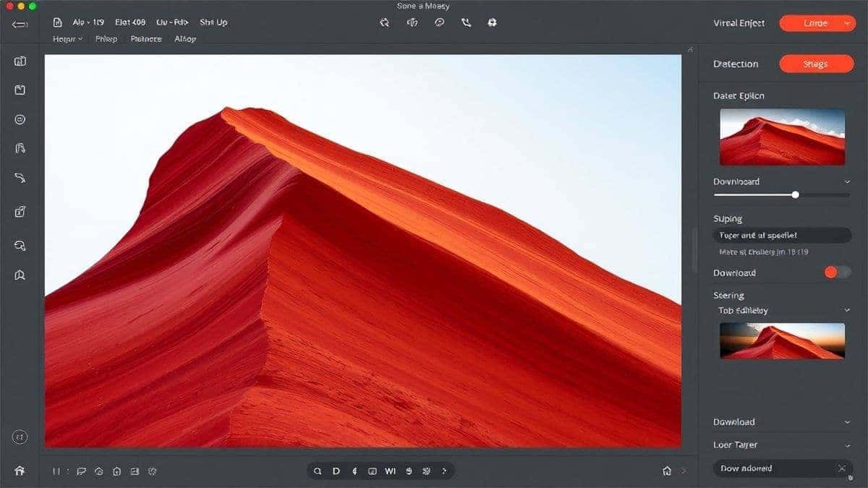Choose the hand tool icon in left sidebar
This screenshot has width=868, height=488.
tap(20, 148)
